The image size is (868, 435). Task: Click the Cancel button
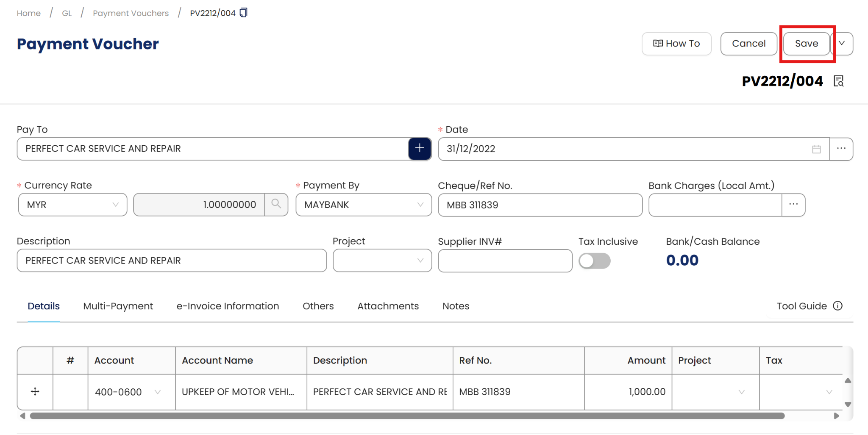(x=748, y=44)
